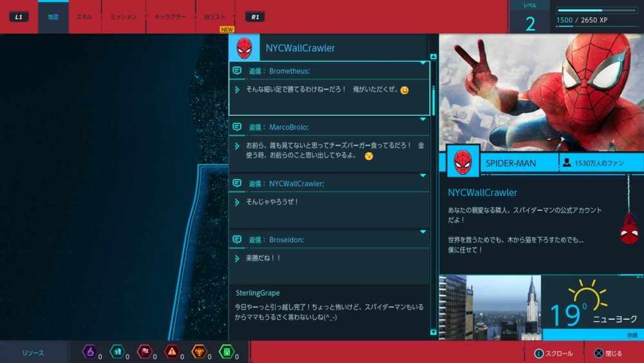
Task: Expand chevron beside Brometheus message text
Action: tap(237, 90)
